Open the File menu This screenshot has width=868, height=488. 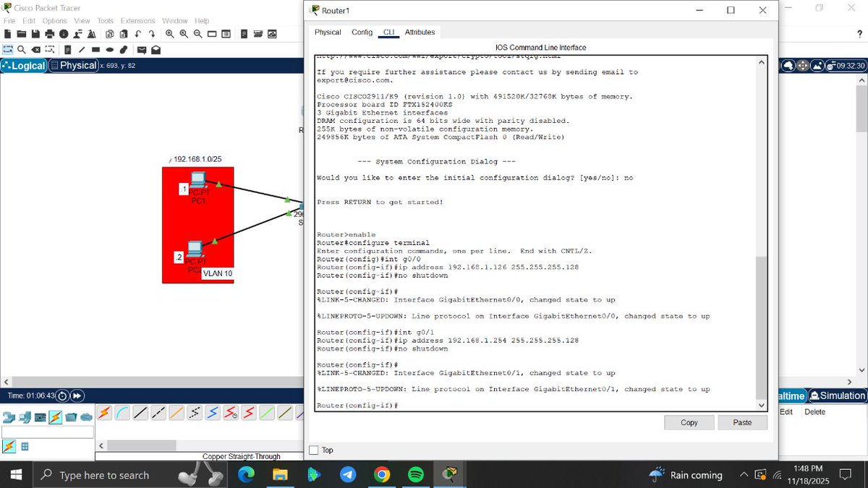[x=9, y=21]
